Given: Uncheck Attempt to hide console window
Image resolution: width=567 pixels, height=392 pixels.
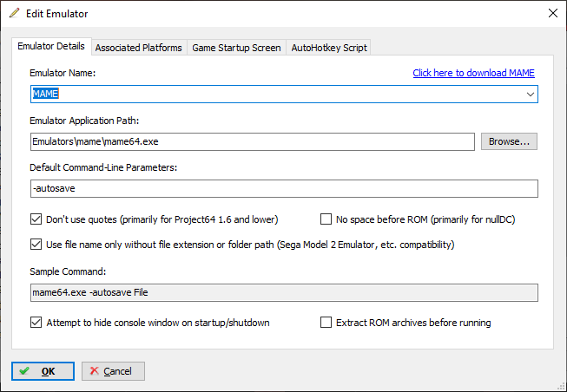Looking at the screenshot, I should 36,323.
